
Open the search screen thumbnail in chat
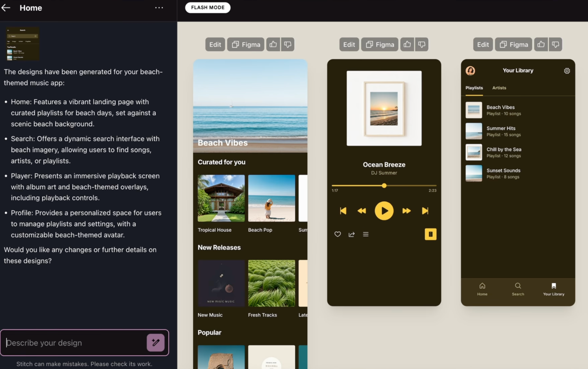23,44
